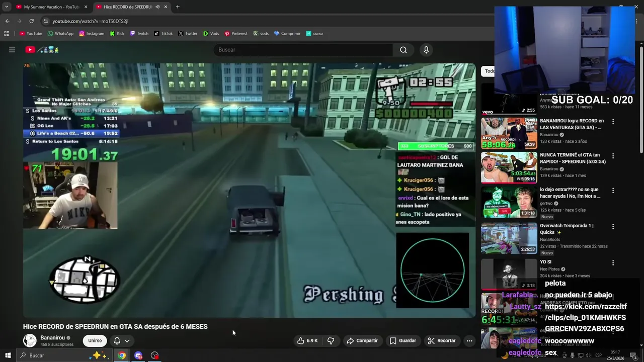Select the Todo filter chip
The image size is (644, 362).
tap(488, 71)
